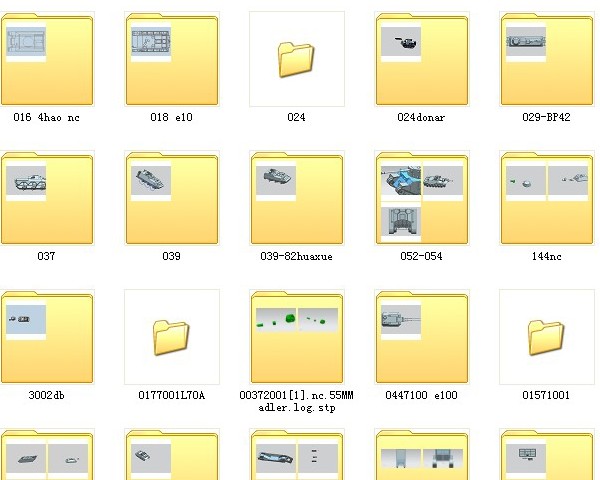Image resolution: width=600 pixels, height=480 pixels.
Task: Click the 024donar filename label
Action: (x=421, y=117)
